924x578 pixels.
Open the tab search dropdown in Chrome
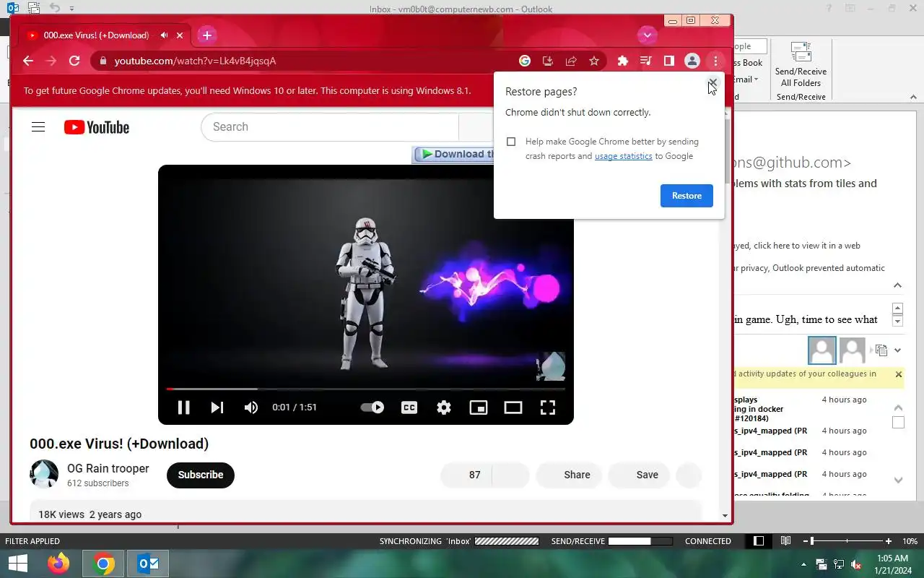point(647,35)
